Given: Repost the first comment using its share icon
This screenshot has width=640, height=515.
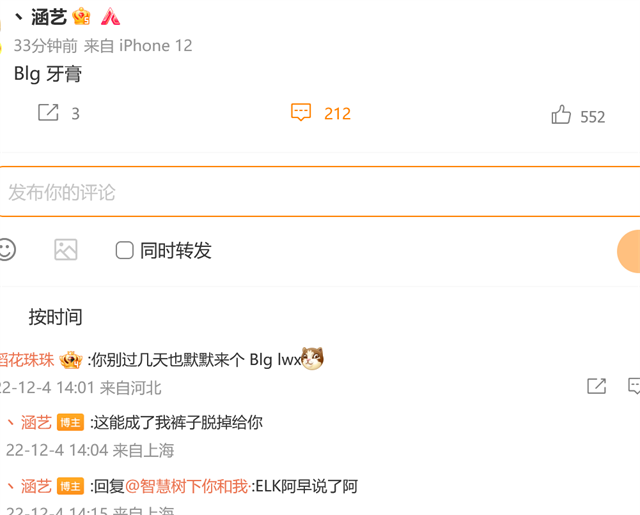Looking at the screenshot, I should coord(596,386).
